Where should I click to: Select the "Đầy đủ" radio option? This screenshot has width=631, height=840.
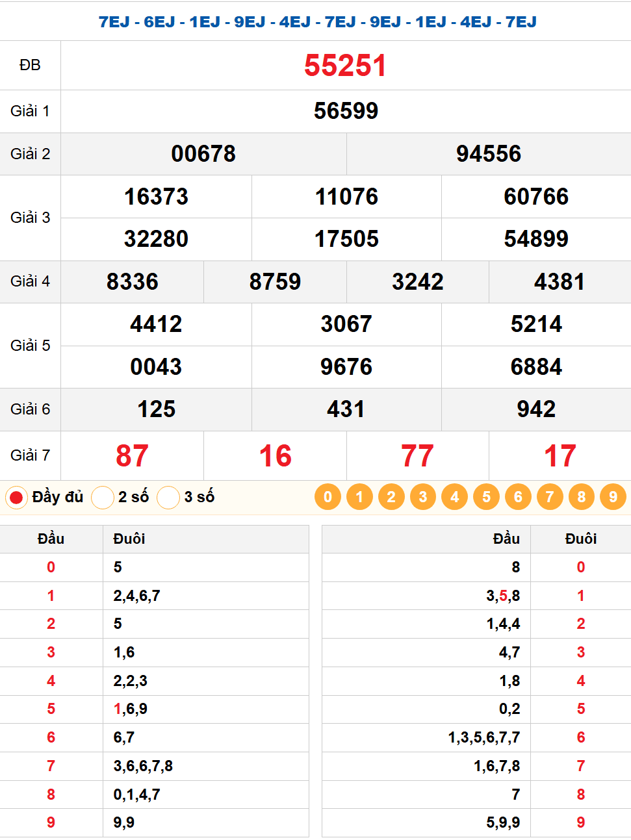[x=16, y=498]
